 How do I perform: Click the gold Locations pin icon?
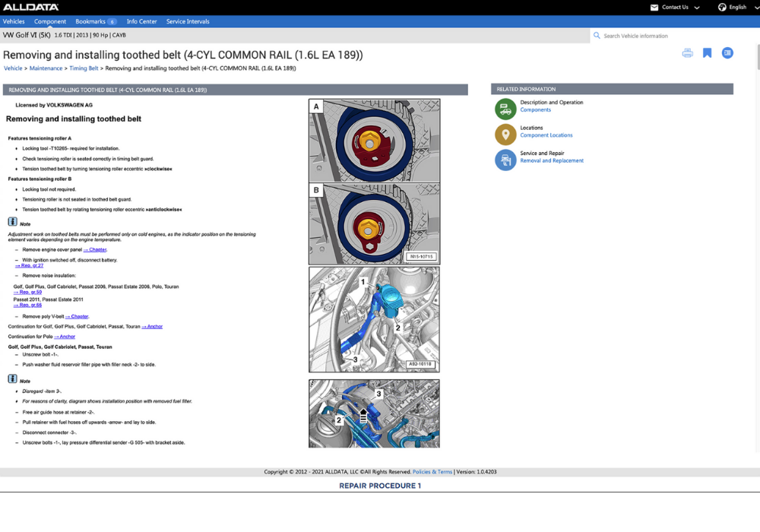[x=505, y=135]
